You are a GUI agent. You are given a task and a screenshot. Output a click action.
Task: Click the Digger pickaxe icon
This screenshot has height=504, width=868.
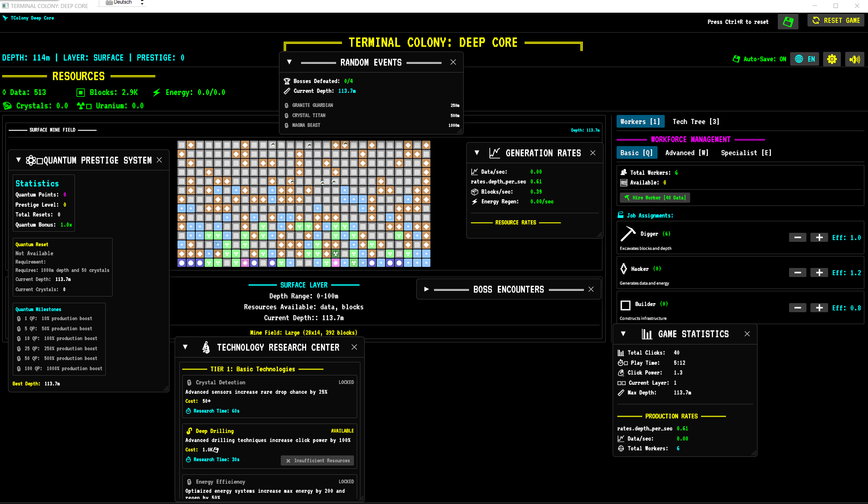click(x=628, y=234)
